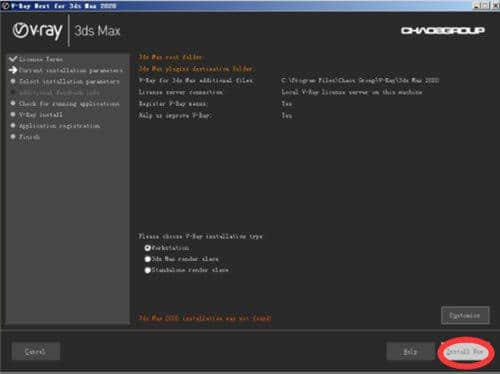Click the License server connection label
500x374 pixels.
click(x=181, y=92)
